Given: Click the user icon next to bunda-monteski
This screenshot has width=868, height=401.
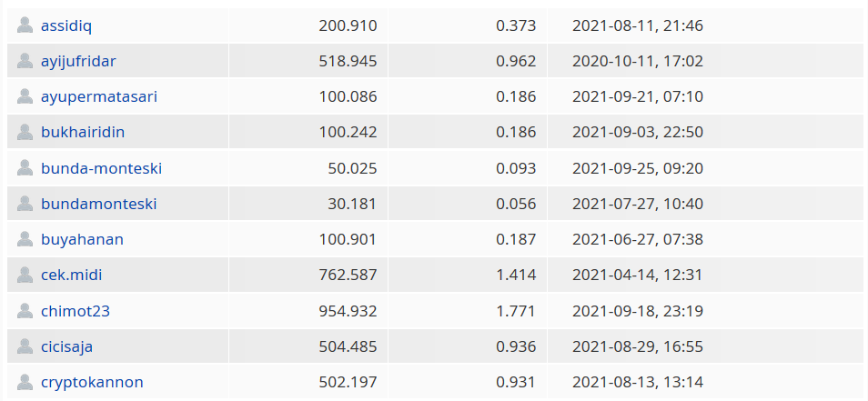Looking at the screenshot, I should (25, 167).
